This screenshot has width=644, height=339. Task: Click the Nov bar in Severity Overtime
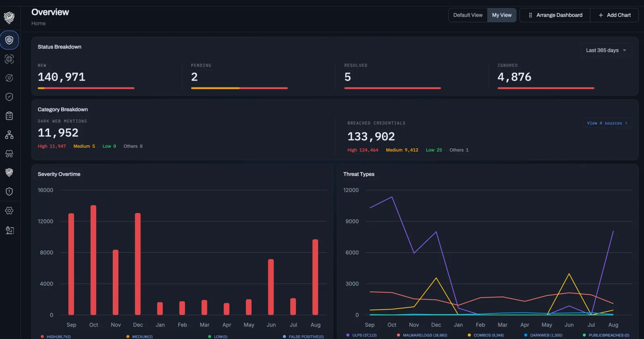[x=116, y=282]
